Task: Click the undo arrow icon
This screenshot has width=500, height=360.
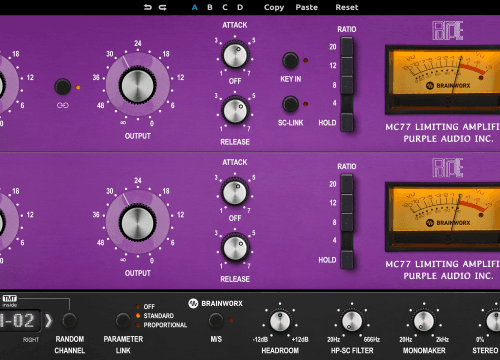Action: pyautogui.click(x=147, y=7)
